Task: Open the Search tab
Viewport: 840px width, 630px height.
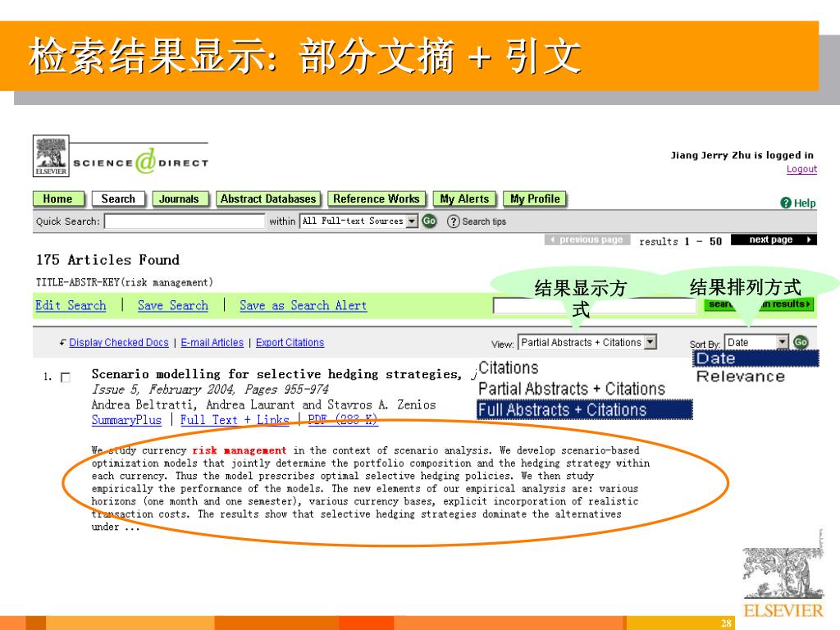Action: click(x=118, y=199)
